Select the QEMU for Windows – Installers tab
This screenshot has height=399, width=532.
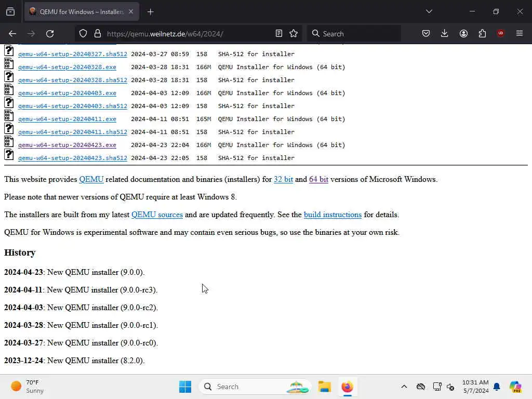82,12
